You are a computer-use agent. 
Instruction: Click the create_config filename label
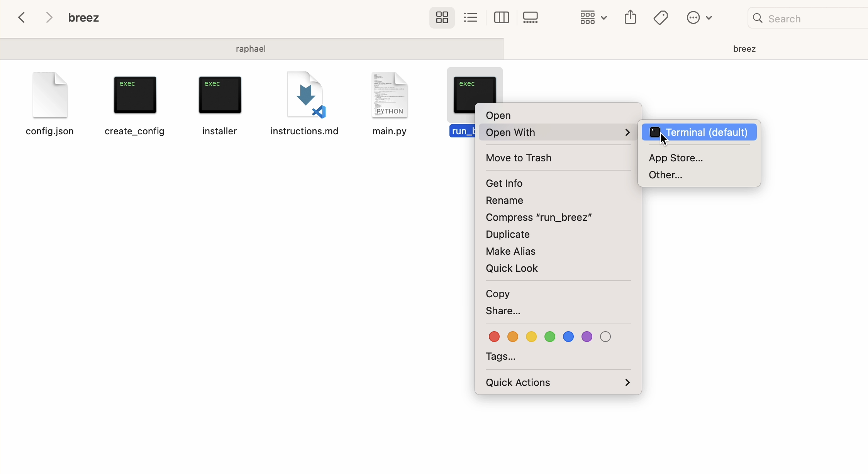135,131
